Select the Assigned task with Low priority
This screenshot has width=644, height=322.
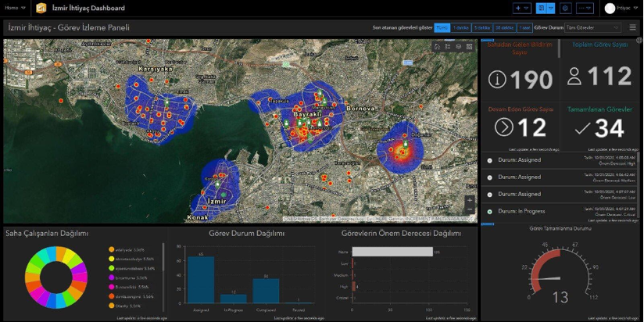click(x=560, y=195)
